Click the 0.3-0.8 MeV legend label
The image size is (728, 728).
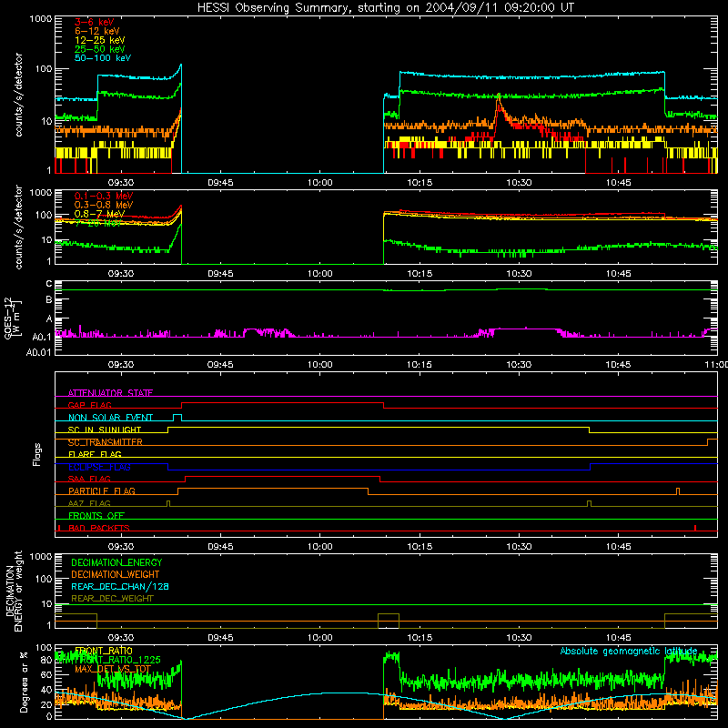104,205
